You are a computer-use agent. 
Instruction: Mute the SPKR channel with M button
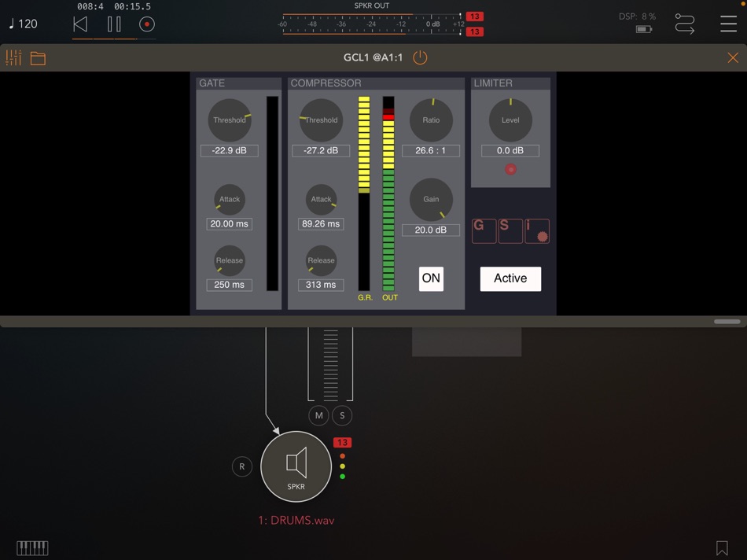pos(319,415)
